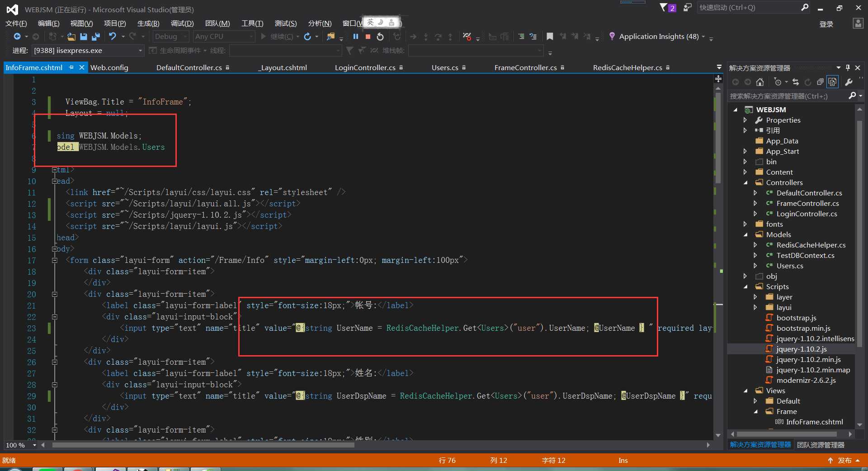Toggle pin on Solution Explorer panel
This screenshot has width=868, height=471.
tap(848, 68)
